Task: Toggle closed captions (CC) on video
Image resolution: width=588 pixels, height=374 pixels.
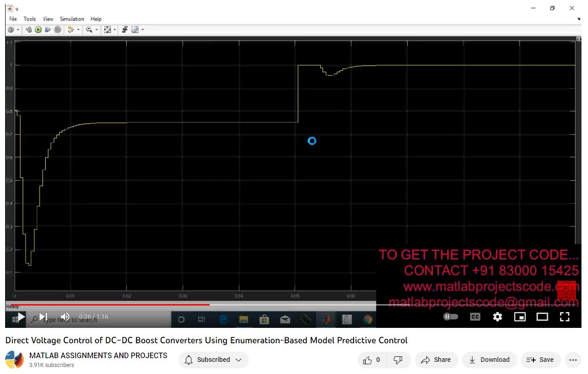Action: tap(475, 317)
